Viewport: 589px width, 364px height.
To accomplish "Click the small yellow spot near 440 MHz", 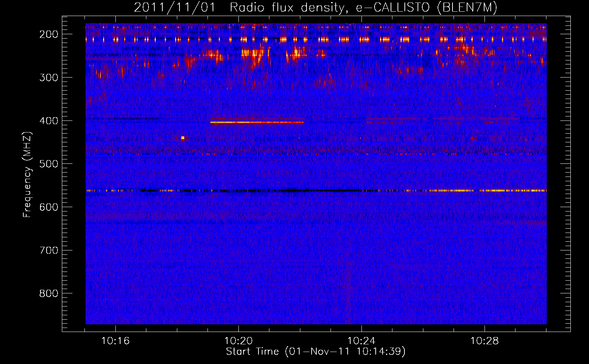I will coord(183,138).
